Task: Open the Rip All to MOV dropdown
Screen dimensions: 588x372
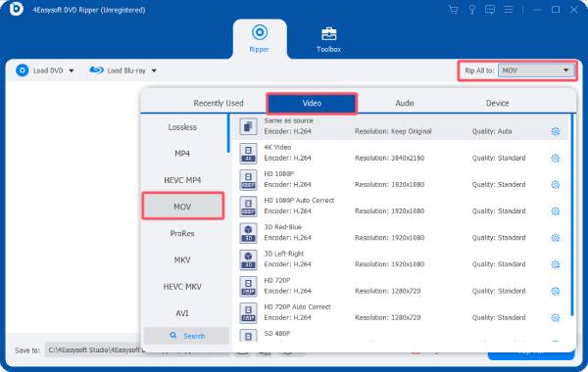Action: point(536,70)
